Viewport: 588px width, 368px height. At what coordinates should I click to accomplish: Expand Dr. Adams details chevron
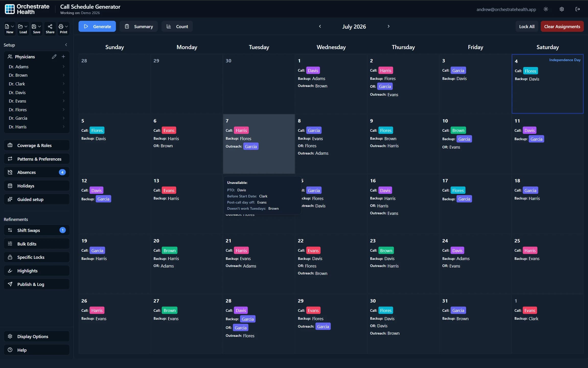pos(64,66)
